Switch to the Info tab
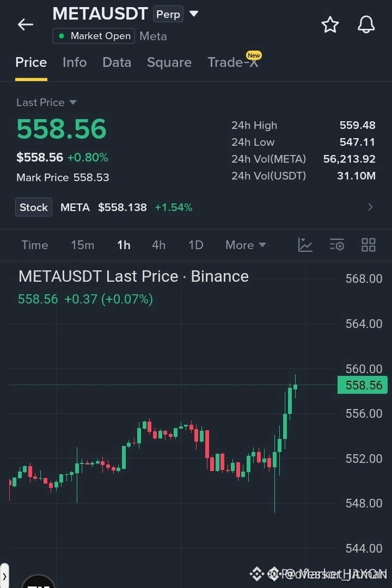 [x=75, y=62]
